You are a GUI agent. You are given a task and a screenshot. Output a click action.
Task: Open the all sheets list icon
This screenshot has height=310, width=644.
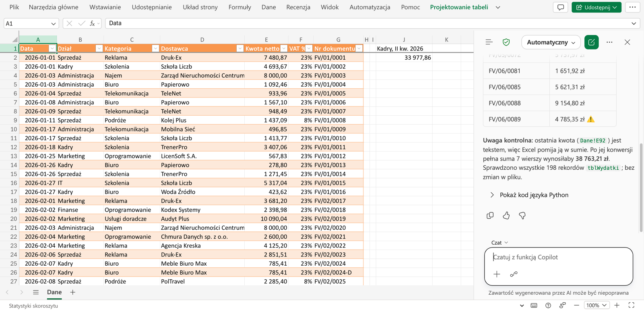click(36, 292)
